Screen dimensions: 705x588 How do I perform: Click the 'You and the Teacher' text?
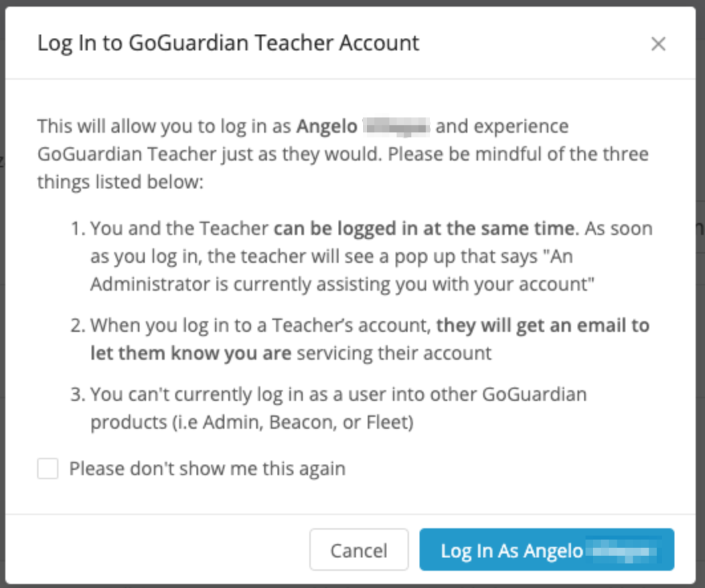click(180, 229)
